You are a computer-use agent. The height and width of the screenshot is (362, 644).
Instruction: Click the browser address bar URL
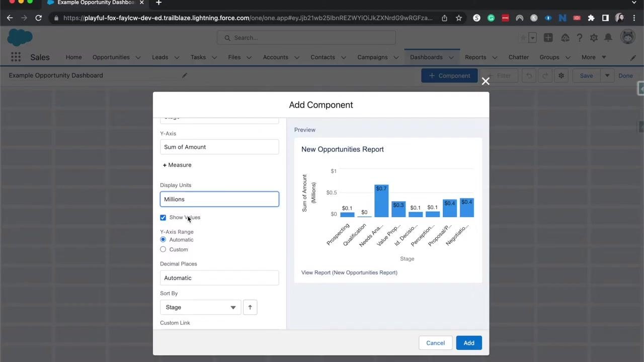click(248, 18)
